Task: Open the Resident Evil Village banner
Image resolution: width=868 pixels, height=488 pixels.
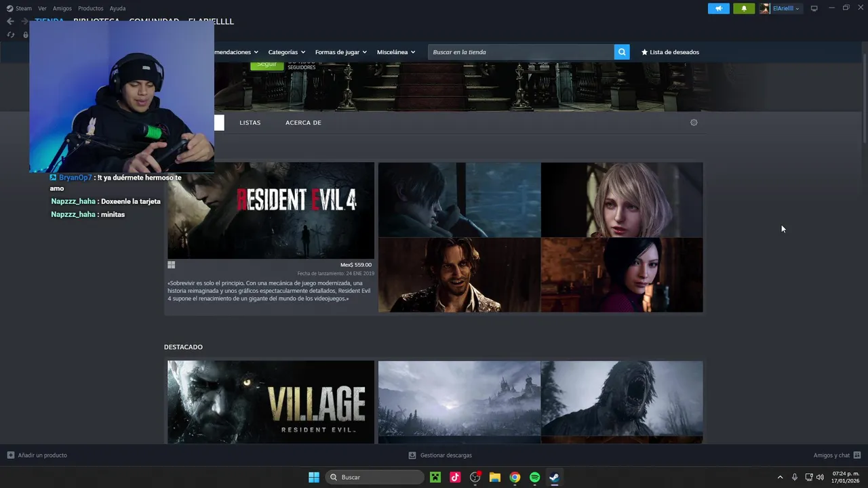Action: [271, 402]
